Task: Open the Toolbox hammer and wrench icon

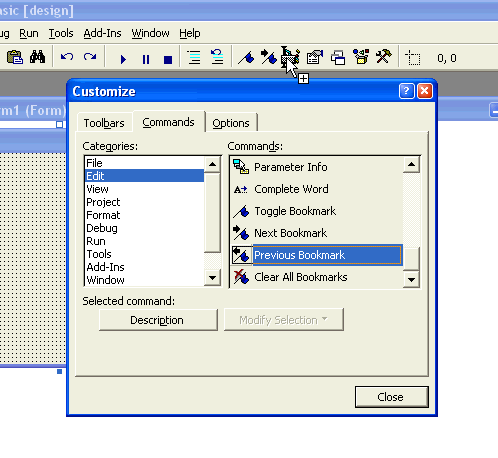Action: pos(383,57)
